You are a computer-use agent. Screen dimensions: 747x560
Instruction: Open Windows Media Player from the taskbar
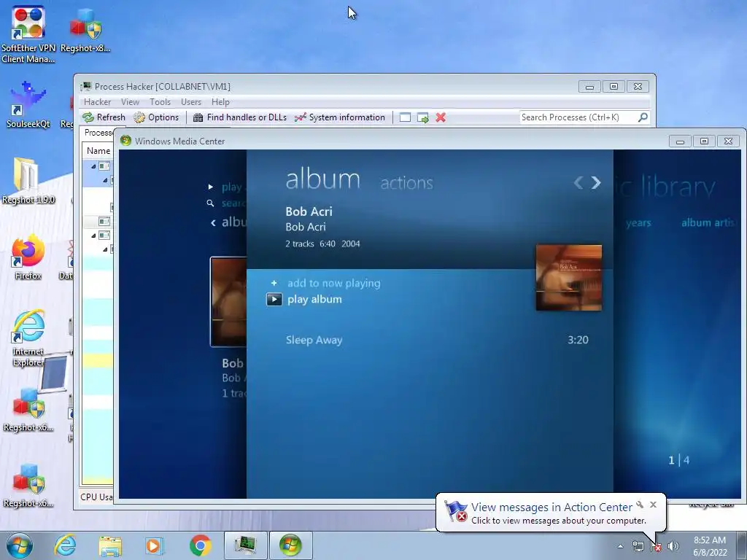click(155, 545)
